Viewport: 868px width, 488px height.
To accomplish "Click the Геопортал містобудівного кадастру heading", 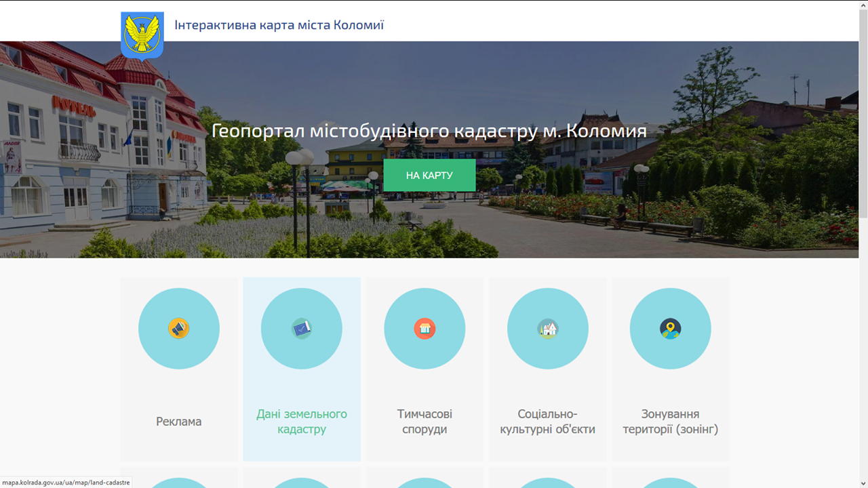I will tap(429, 131).
